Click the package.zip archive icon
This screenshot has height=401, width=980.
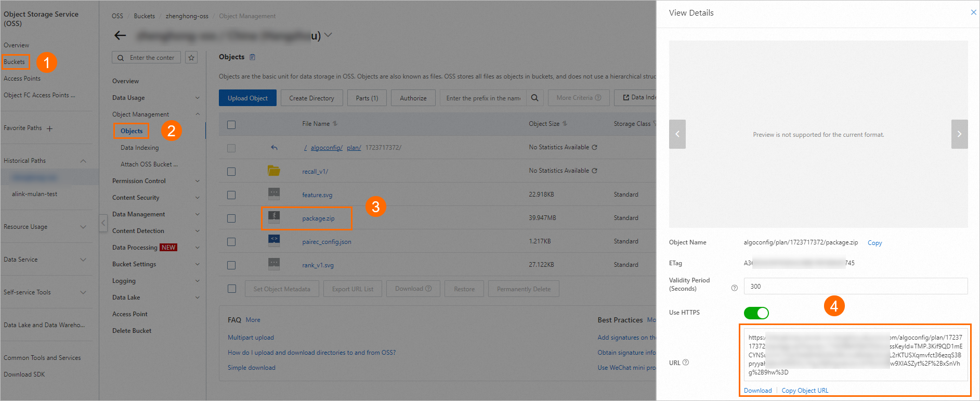pos(274,217)
